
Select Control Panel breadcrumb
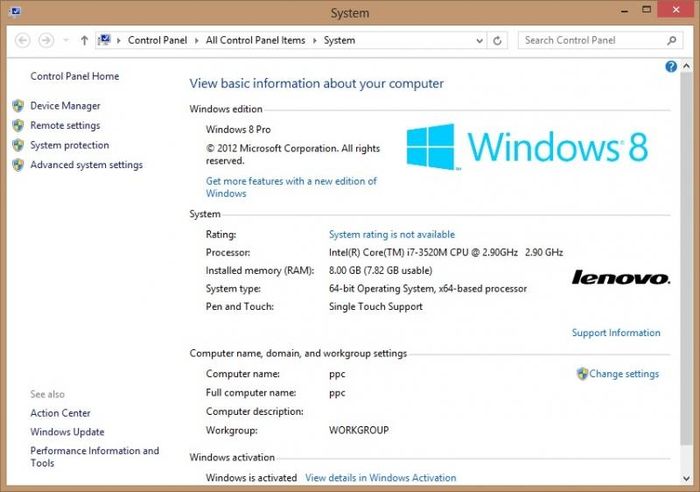pos(157,40)
